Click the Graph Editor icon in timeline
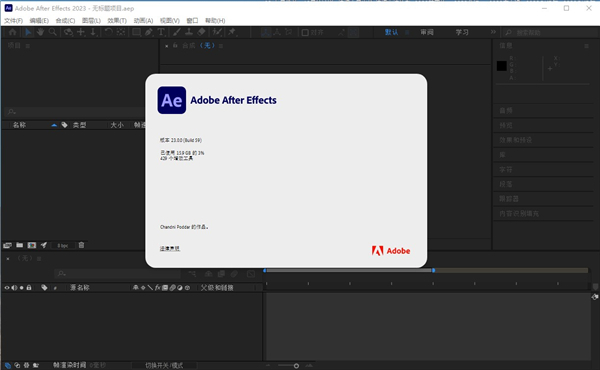 [251, 274]
